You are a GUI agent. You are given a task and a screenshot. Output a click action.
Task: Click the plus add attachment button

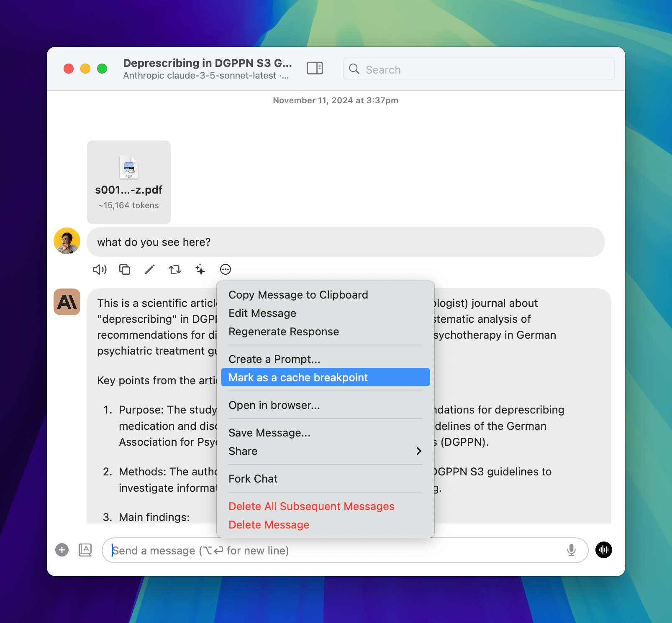[x=62, y=550]
